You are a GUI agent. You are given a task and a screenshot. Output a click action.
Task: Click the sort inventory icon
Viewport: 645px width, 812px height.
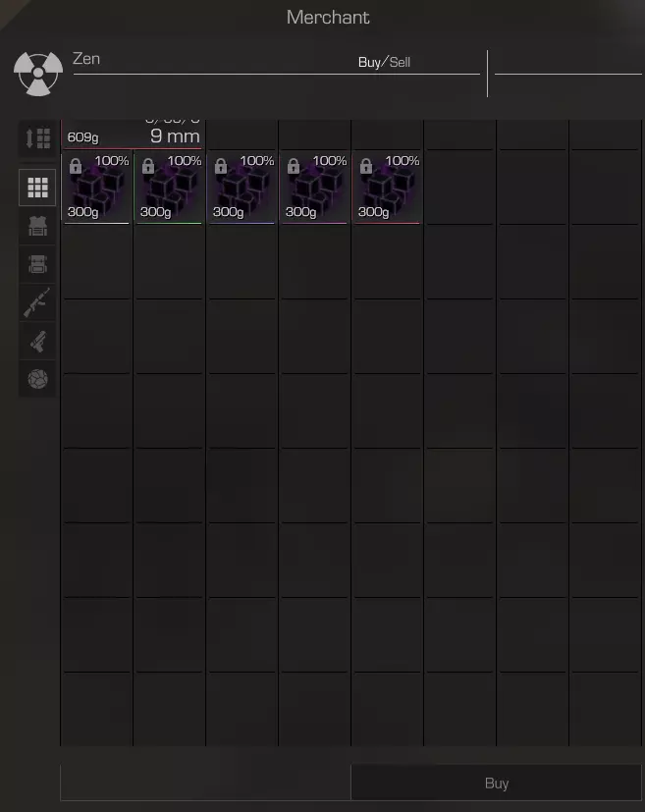coord(37,138)
